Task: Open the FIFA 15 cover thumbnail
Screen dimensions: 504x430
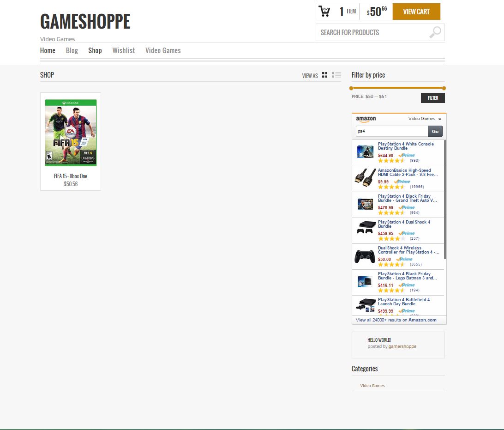Action: point(71,133)
